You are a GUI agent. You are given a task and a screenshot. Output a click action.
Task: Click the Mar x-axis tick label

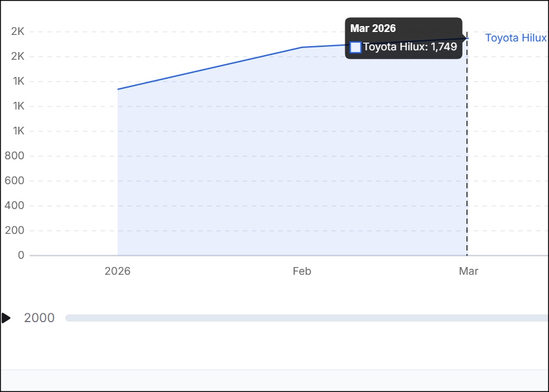click(x=468, y=271)
